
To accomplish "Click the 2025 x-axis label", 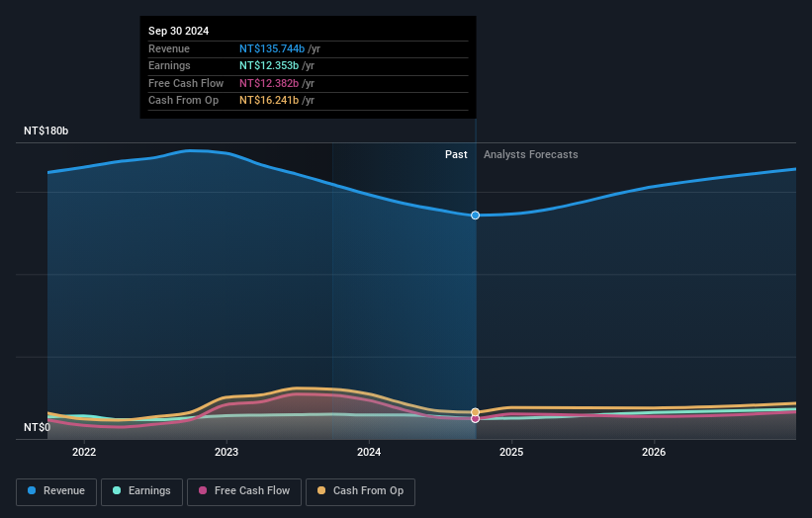I will tap(511, 453).
